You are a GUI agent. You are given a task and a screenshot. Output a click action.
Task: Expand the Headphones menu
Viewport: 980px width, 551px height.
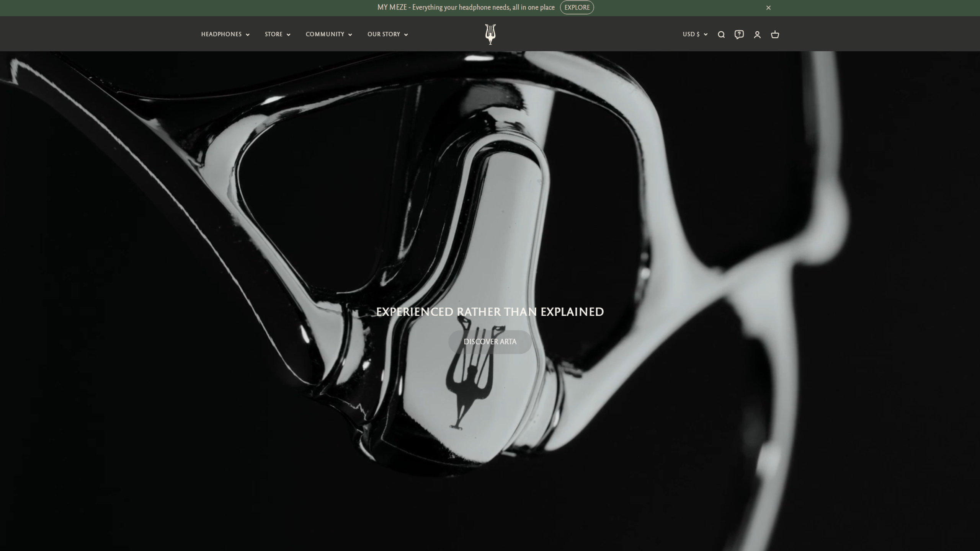225,34
